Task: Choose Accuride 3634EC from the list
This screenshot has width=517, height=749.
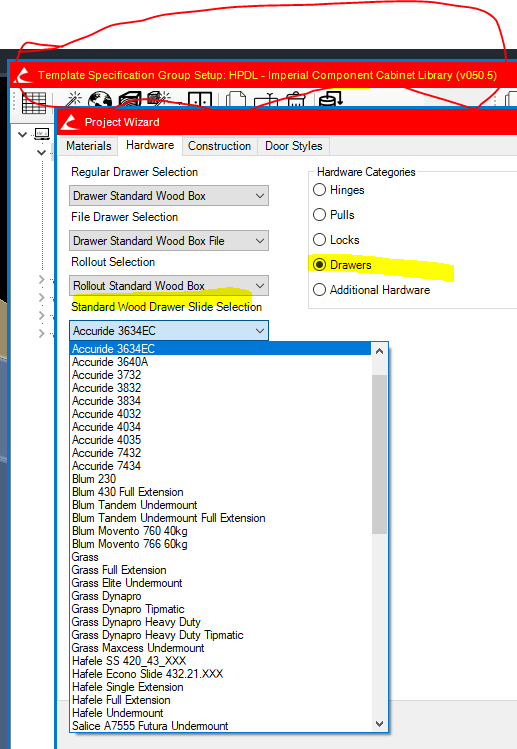Action: point(220,349)
